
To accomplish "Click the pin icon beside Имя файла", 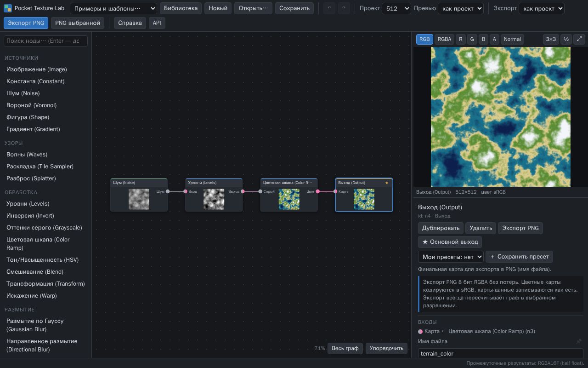I will (x=579, y=341).
